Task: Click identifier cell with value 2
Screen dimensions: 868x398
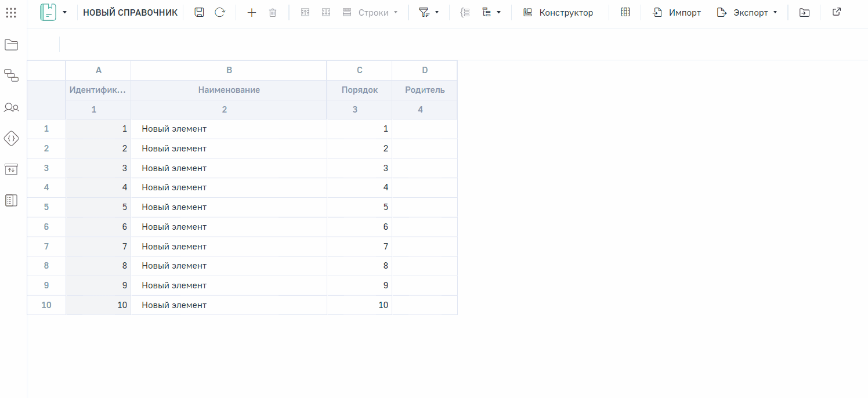Action: click(x=99, y=149)
